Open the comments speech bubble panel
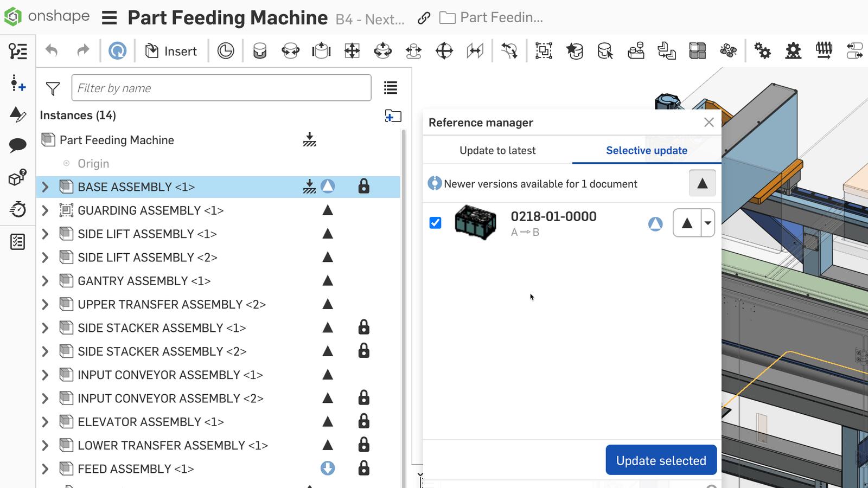868x488 pixels. click(17, 145)
